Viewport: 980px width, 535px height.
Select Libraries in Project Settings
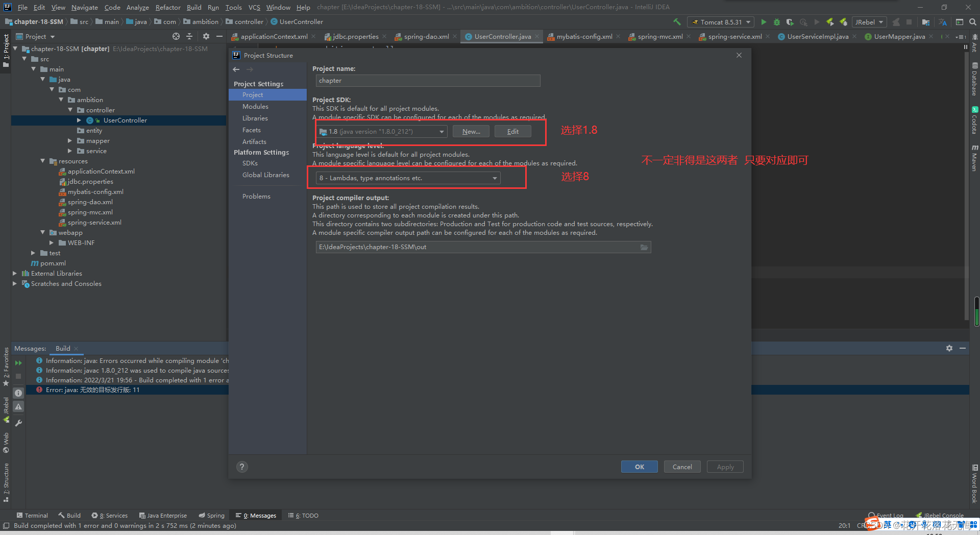coord(255,118)
